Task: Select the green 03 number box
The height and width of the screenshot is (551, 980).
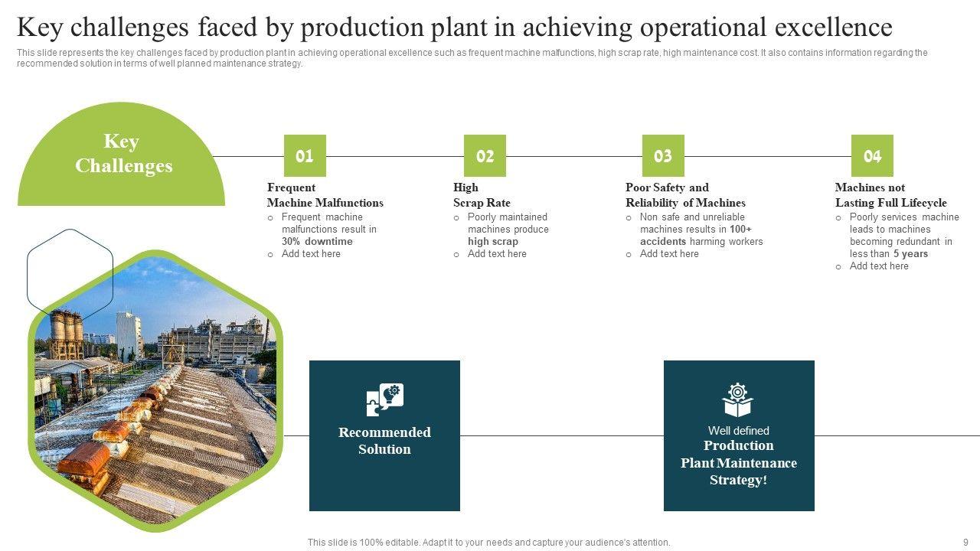Action: (663, 156)
